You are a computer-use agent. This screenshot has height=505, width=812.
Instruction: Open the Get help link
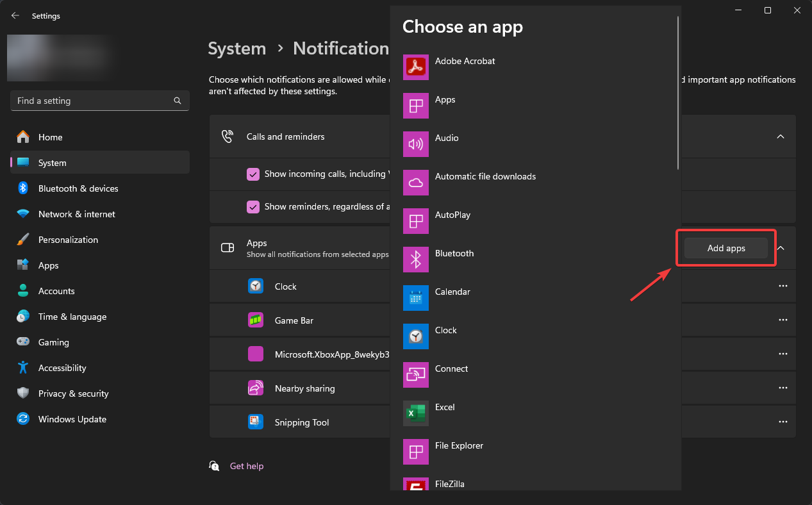pyautogui.click(x=246, y=466)
